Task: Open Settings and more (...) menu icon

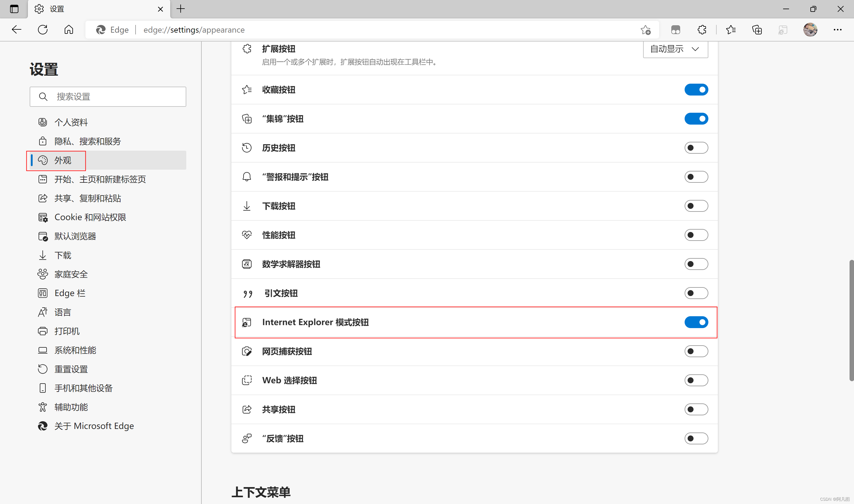Action: 837,30
